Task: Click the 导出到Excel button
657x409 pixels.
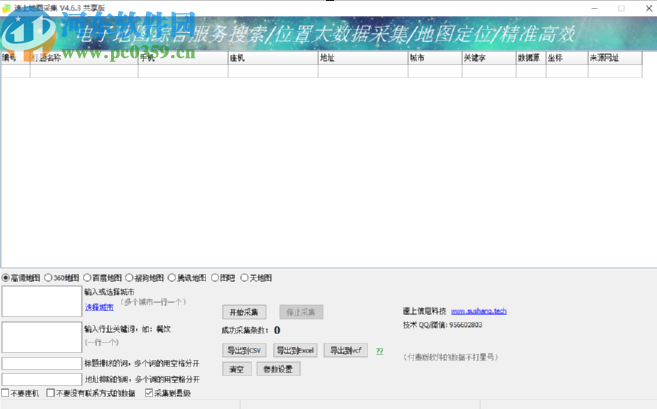Action: 295,350
